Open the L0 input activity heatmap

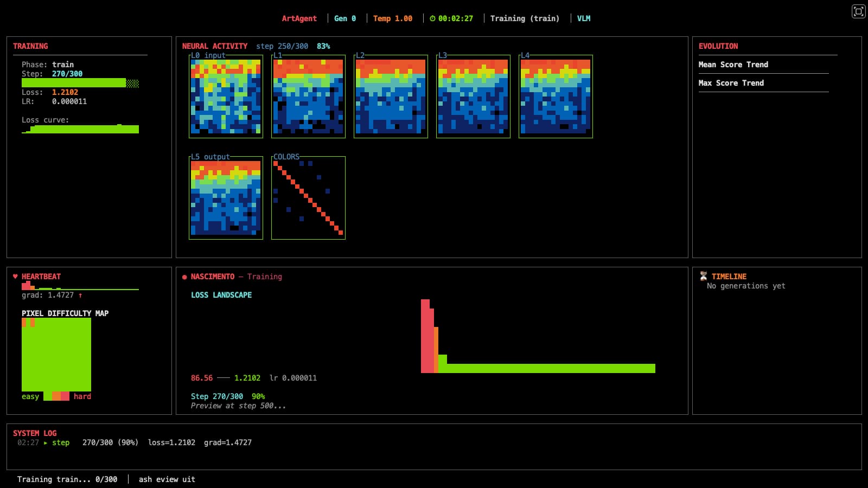[226, 97]
